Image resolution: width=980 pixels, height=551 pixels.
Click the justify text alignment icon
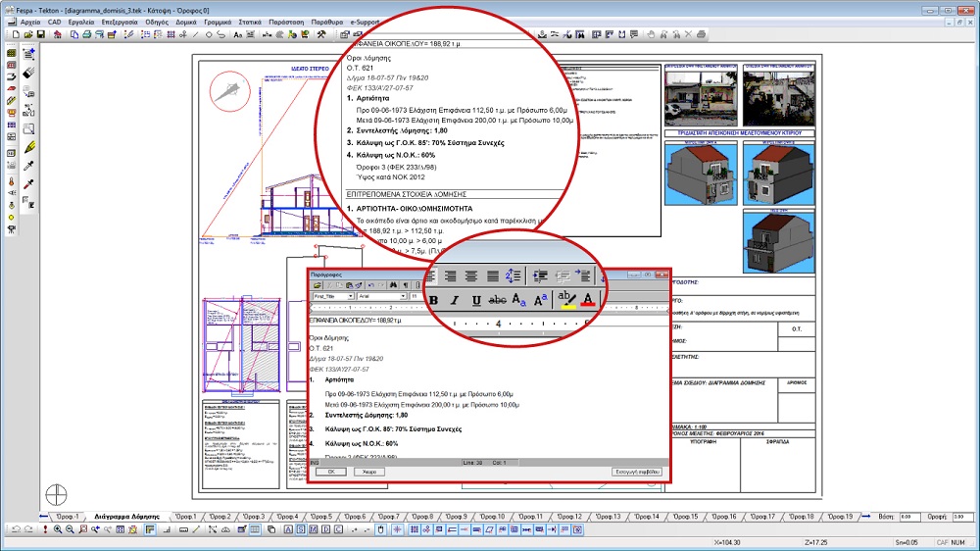(492, 276)
